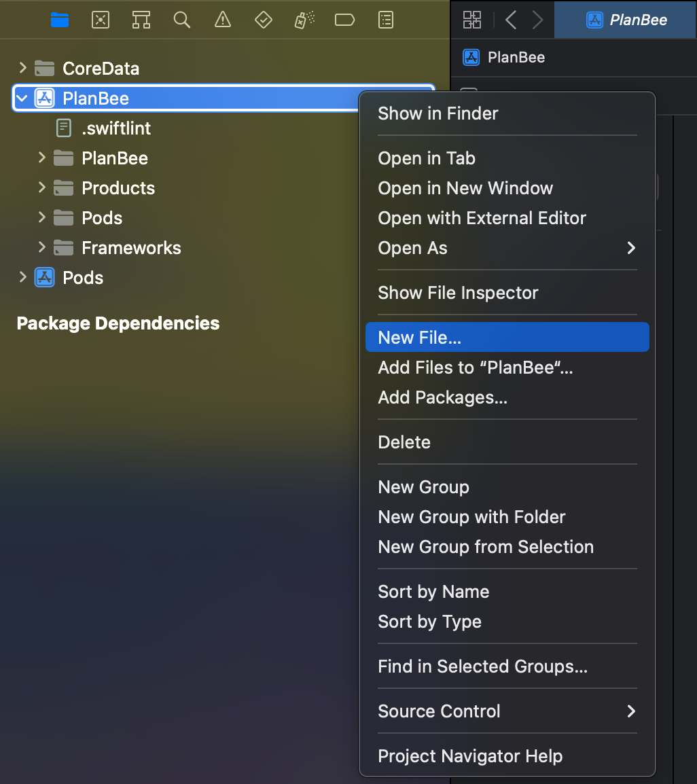Choose Open in New Window

tap(507, 188)
